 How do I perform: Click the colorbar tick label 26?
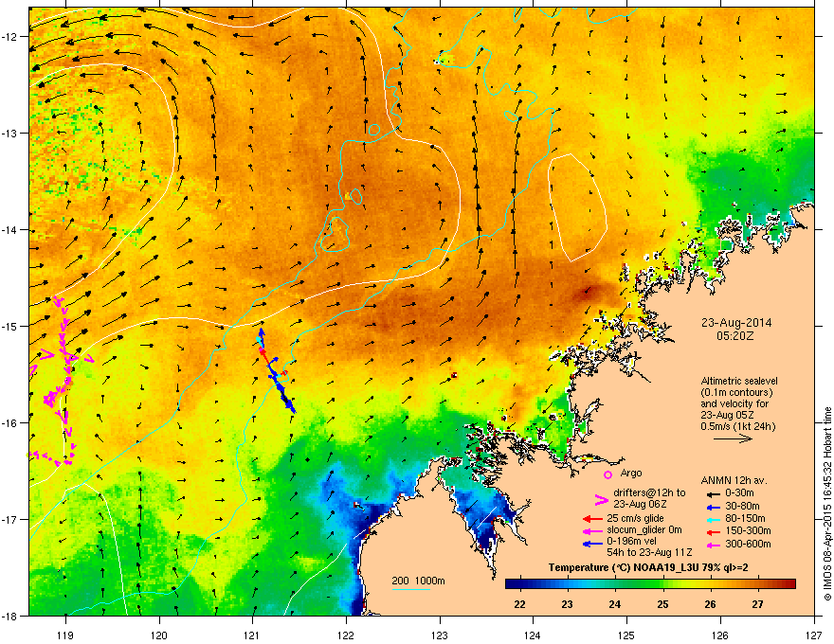[x=710, y=604]
